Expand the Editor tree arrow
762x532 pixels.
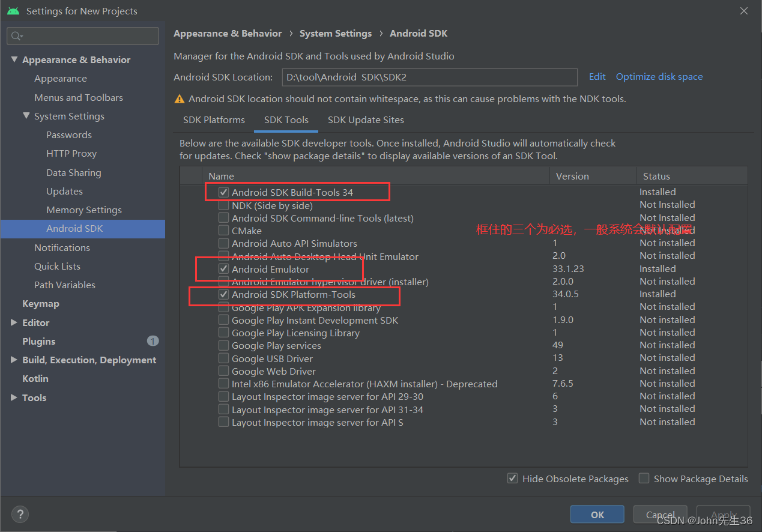click(x=14, y=322)
